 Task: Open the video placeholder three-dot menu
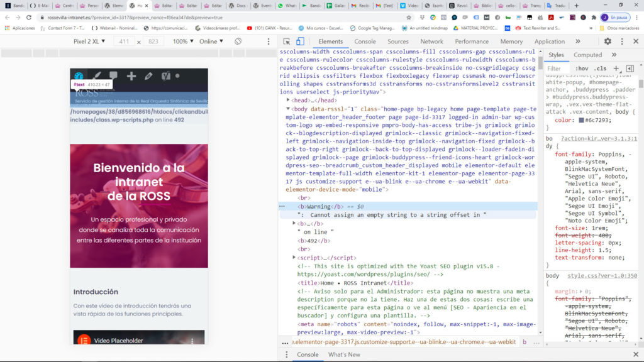192,341
